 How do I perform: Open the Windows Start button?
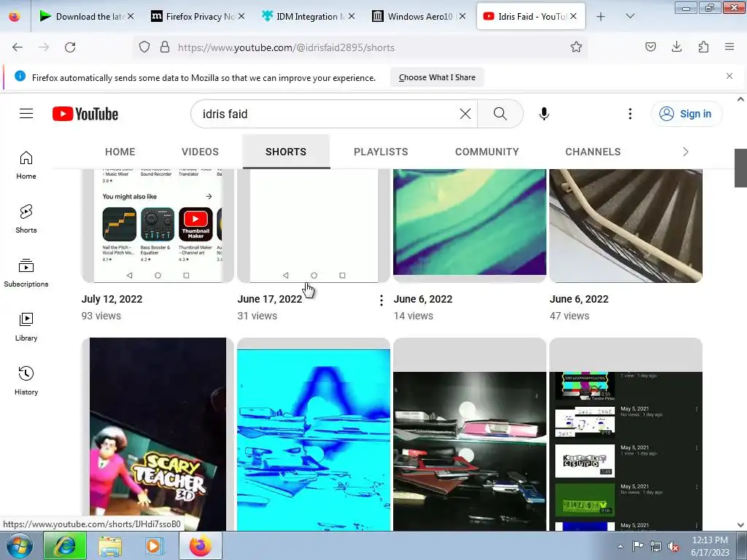19,546
